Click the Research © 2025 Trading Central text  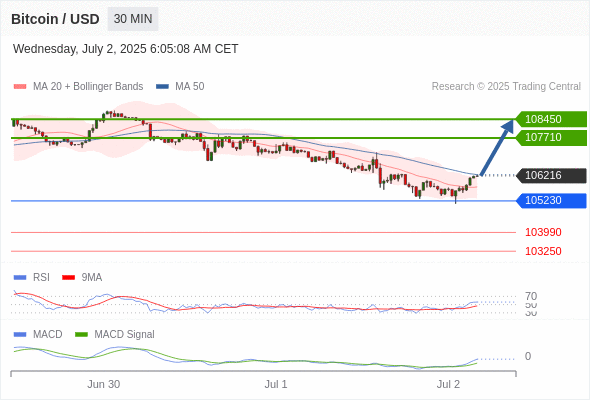tap(506, 87)
